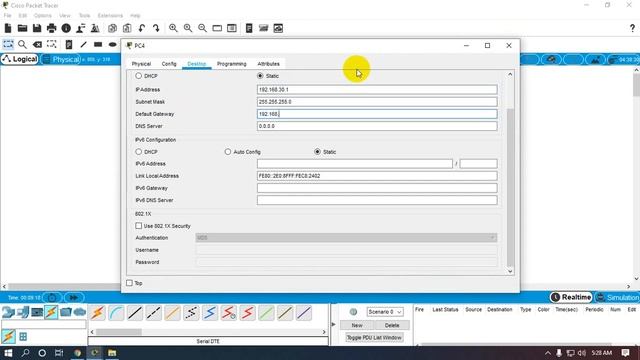
Task: Select Static option under IPv6 Configuration
Action: 318,152
